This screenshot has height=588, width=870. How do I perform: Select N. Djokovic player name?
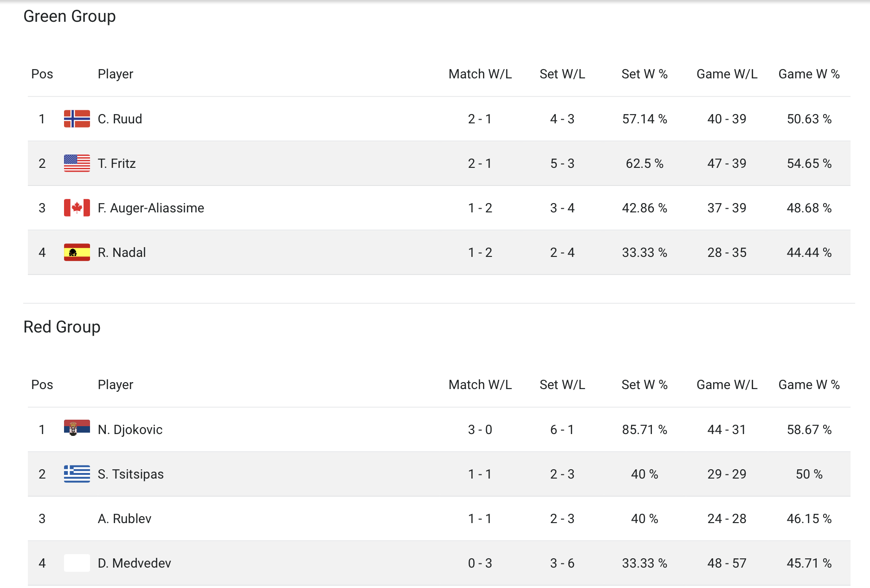pyautogui.click(x=130, y=430)
